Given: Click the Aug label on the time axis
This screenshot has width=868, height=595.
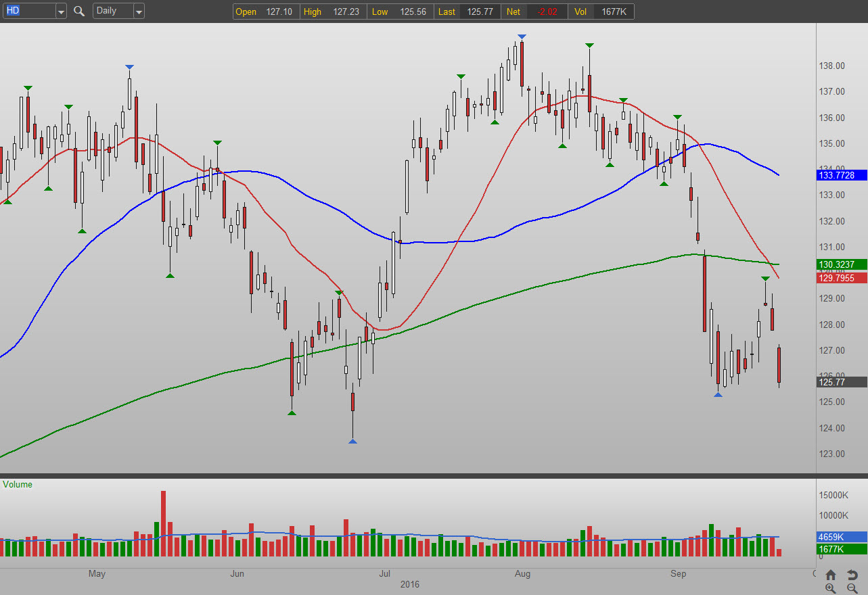Looking at the screenshot, I should point(522,574).
